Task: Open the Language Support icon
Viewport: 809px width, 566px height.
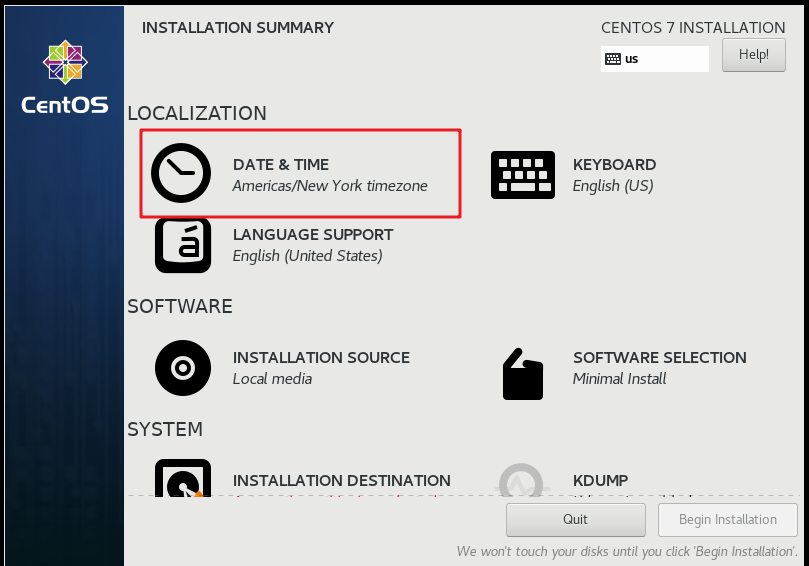Action: (183, 246)
